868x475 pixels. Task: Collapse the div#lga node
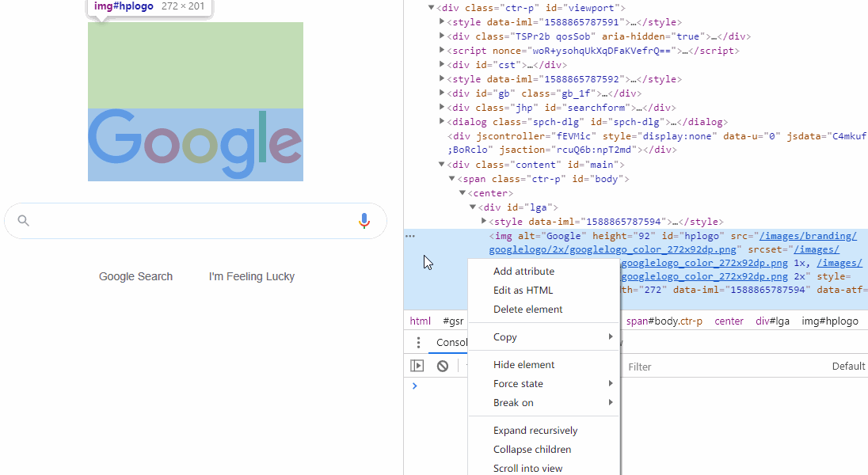[x=473, y=207]
